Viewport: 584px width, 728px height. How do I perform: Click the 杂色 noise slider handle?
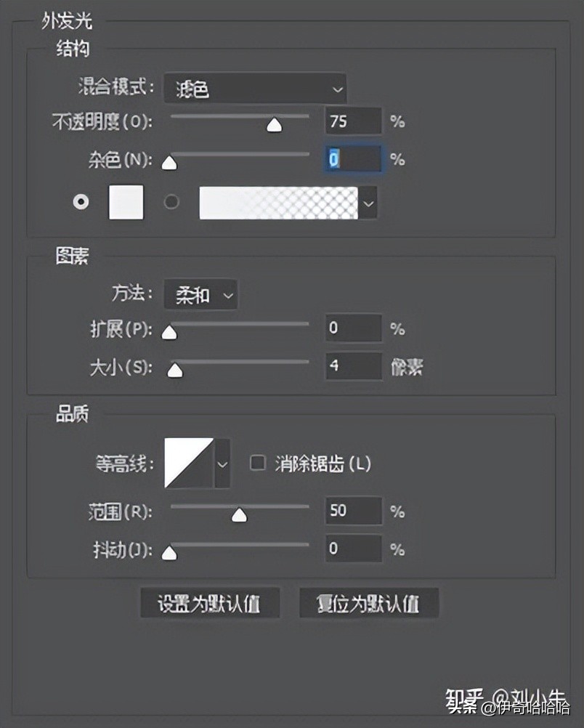[170, 162]
